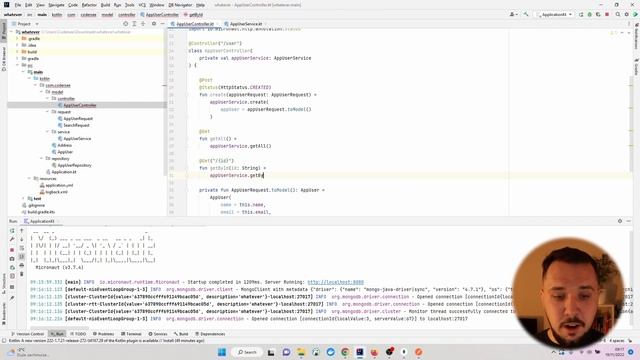Open the Notifications side panel
The height and width of the screenshot is (360, 640).
636,37
